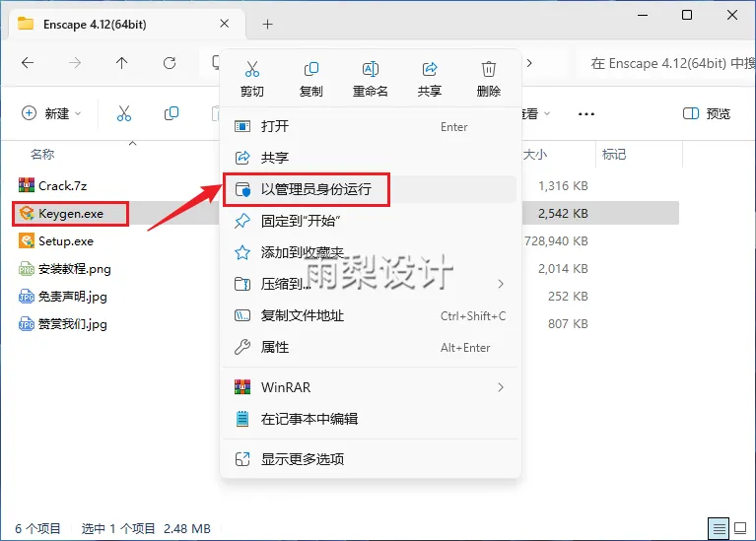Screen dimensions: 756x541
Task: Click Delete trash icon in context menu
Action: 489,69
